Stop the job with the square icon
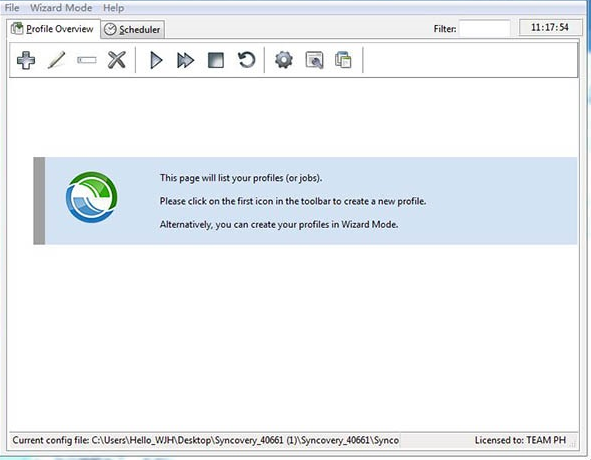The image size is (591, 460). [x=216, y=60]
